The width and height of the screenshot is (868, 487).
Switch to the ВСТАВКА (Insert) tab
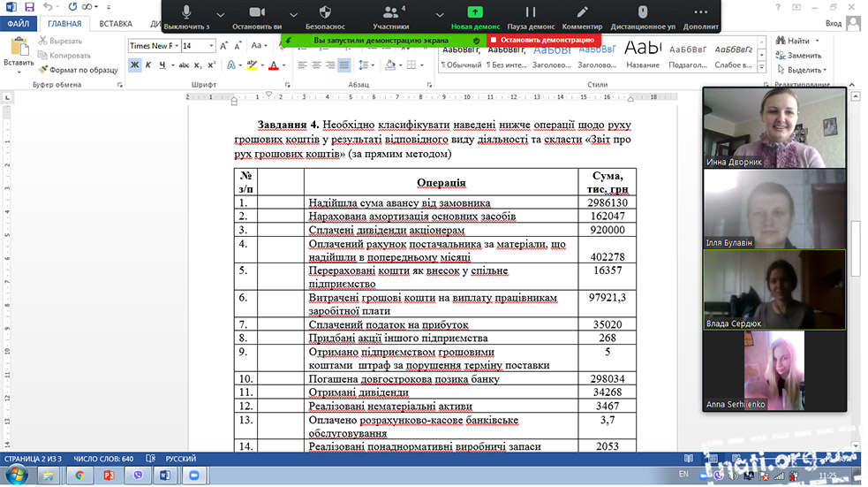pyautogui.click(x=116, y=24)
